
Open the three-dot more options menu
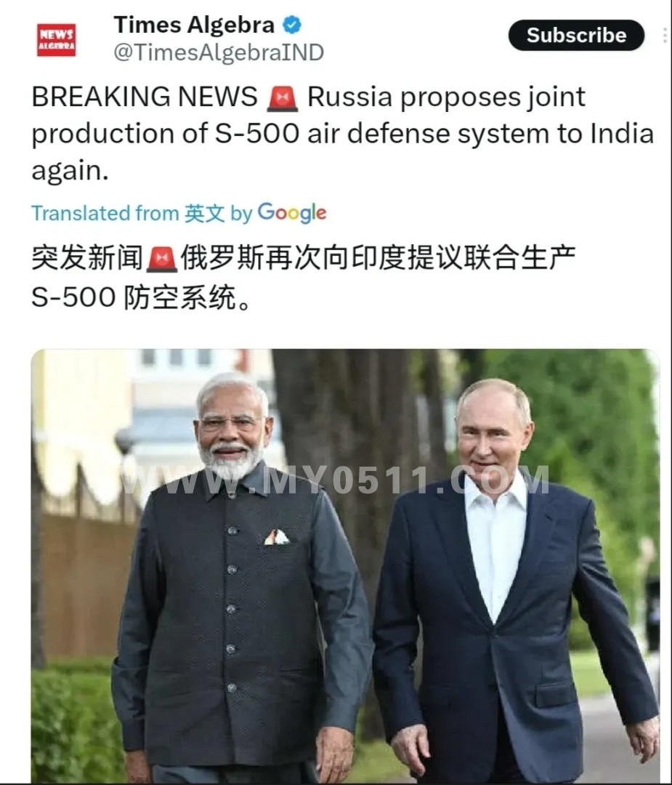(x=665, y=36)
